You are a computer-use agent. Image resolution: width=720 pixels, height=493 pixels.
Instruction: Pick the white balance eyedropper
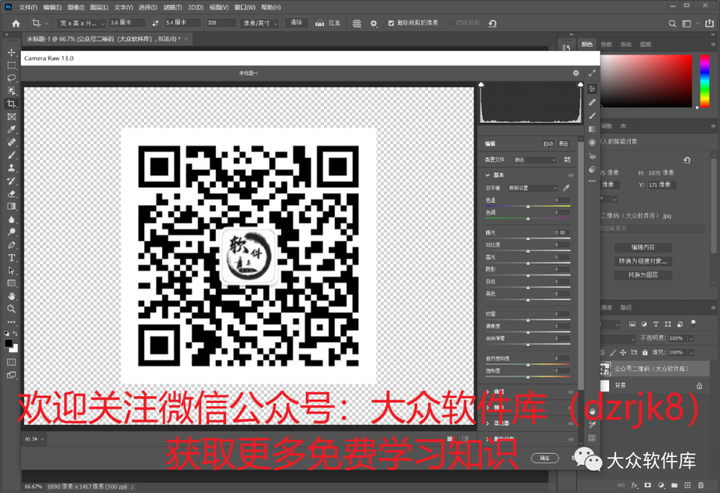(566, 188)
